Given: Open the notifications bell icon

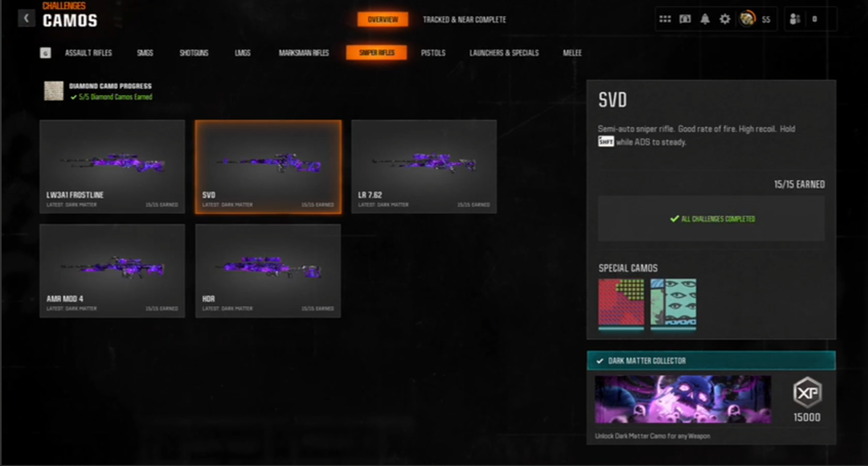Looking at the screenshot, I should 705,19.
